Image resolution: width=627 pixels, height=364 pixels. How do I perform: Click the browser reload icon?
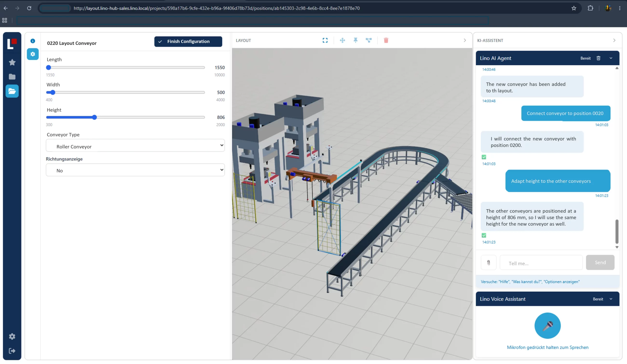coord(29,8)
